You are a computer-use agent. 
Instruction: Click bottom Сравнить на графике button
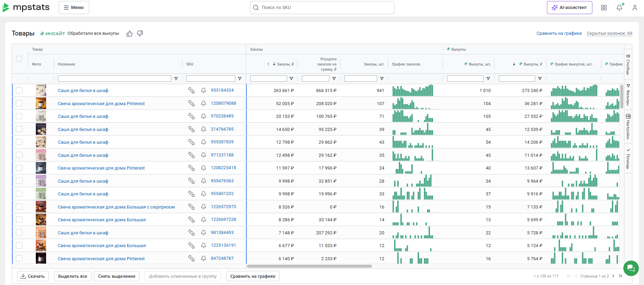coord(253,276)
